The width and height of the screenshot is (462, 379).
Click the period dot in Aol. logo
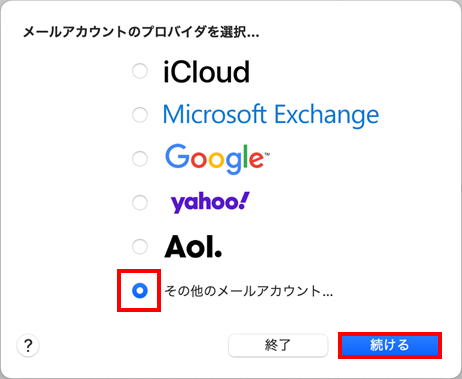(218, 254)
